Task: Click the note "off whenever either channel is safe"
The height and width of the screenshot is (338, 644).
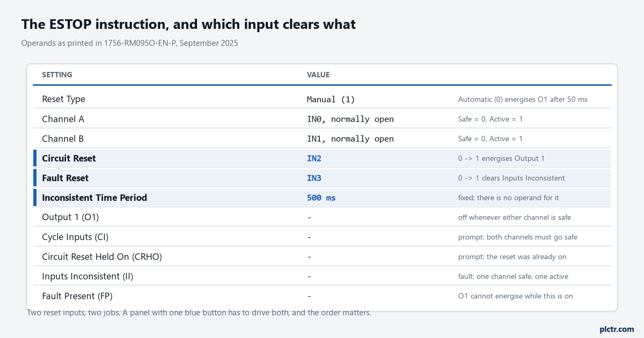Action: [x=515, y=217]
